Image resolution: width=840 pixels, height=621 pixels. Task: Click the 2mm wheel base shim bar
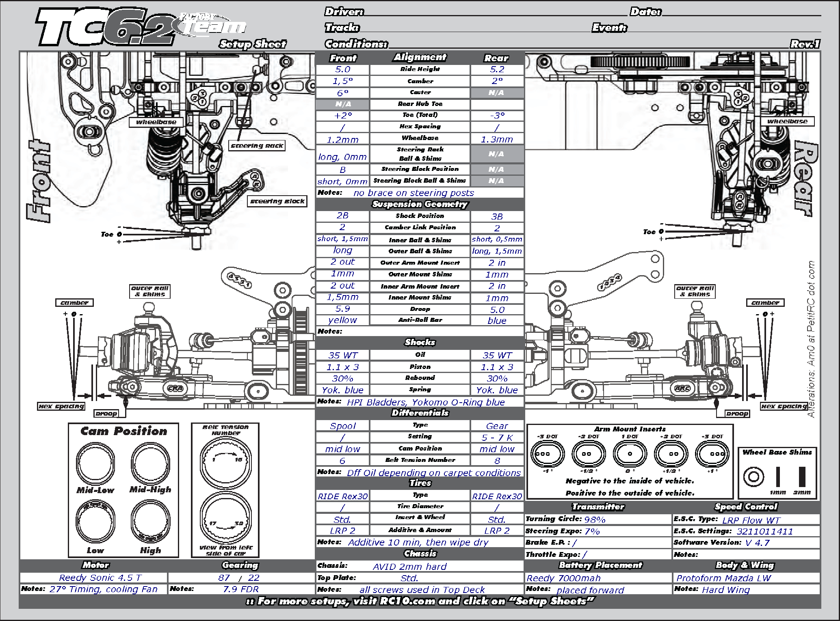[x=802, y=477]
